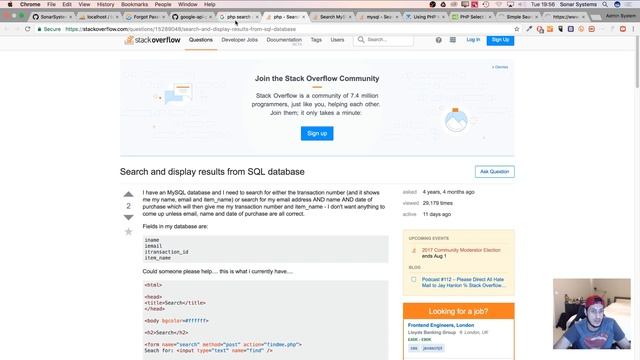Open the Users page
The image size is (640, 360).
(337, 40)
